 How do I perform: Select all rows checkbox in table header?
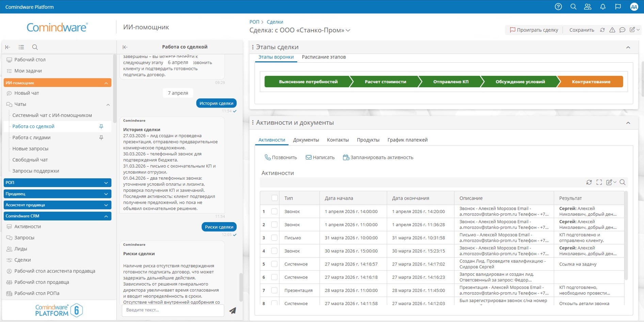(274, 198)
